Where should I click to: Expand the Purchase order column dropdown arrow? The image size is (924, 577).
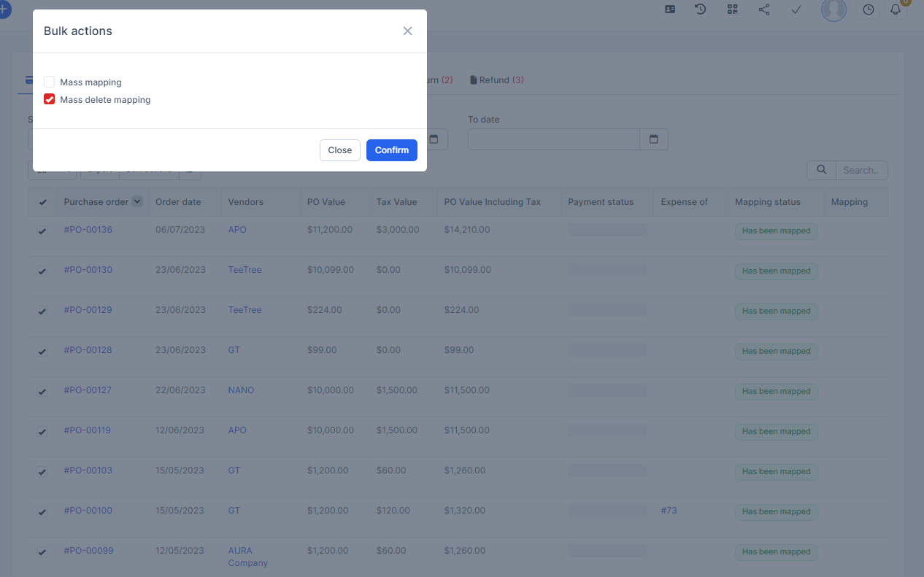tap(136, 202)
